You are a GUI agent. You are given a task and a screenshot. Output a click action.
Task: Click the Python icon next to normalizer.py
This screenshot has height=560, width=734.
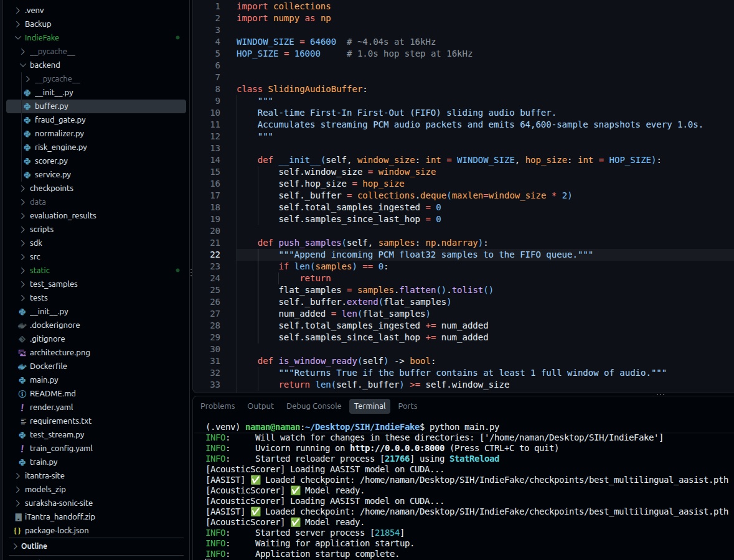[x=27, y=133]
